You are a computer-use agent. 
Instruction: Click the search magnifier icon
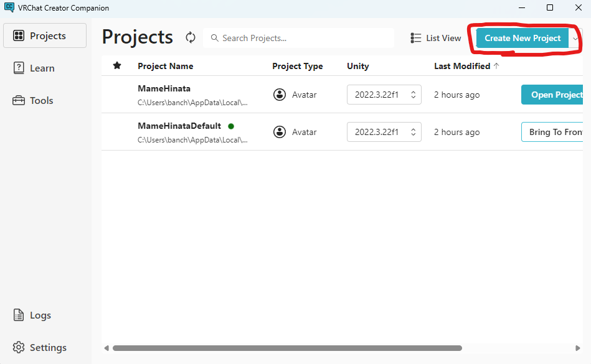click(x=215, y=38)
